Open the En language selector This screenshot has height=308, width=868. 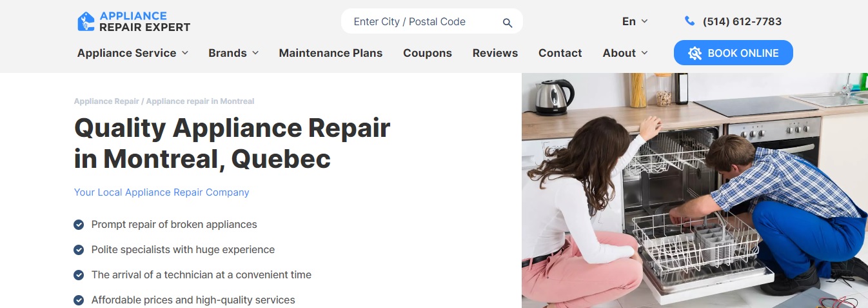click(635, 21)
